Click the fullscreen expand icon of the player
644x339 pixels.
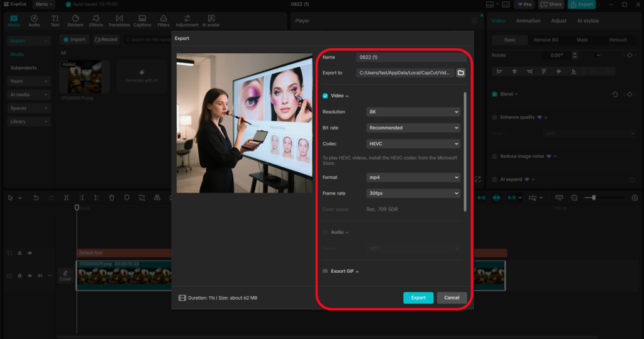click(478, 179)
